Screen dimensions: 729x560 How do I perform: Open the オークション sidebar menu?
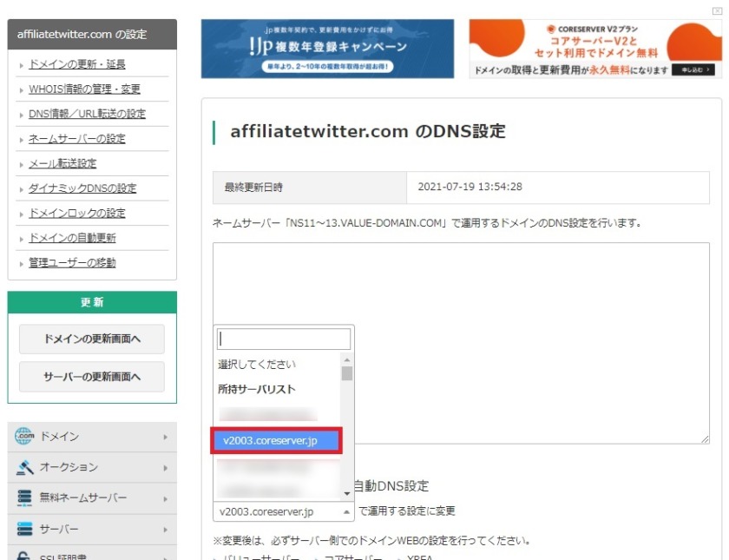tap(92, 467)
